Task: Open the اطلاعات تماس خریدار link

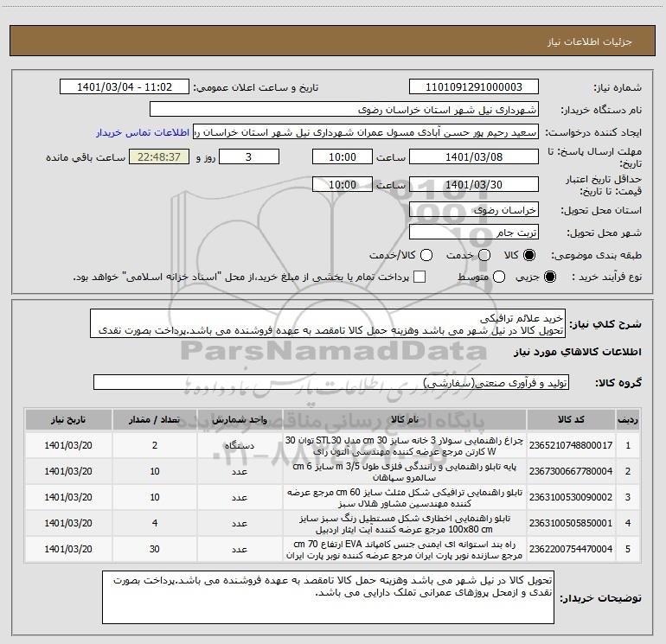Action: pyautogui.click(x=143, y=132)
